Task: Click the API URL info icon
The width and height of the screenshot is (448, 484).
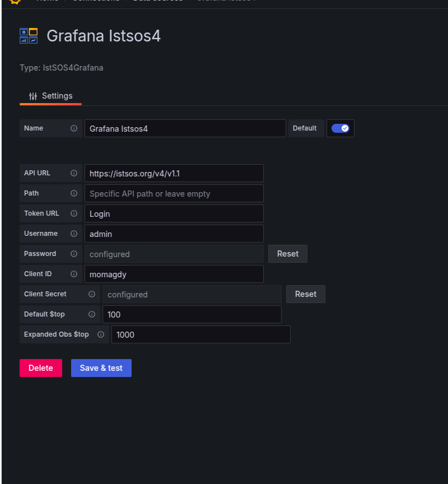Action: pyautogui.click(x=74, y=173)
